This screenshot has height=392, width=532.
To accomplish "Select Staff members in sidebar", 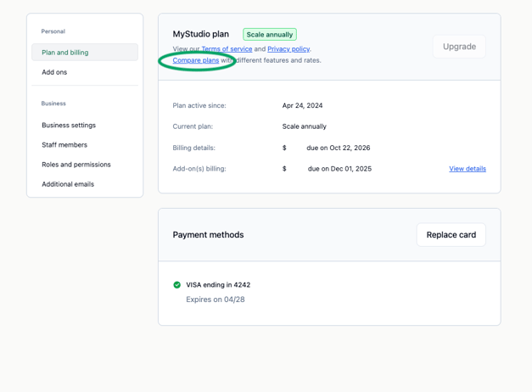I will [64, 145].
